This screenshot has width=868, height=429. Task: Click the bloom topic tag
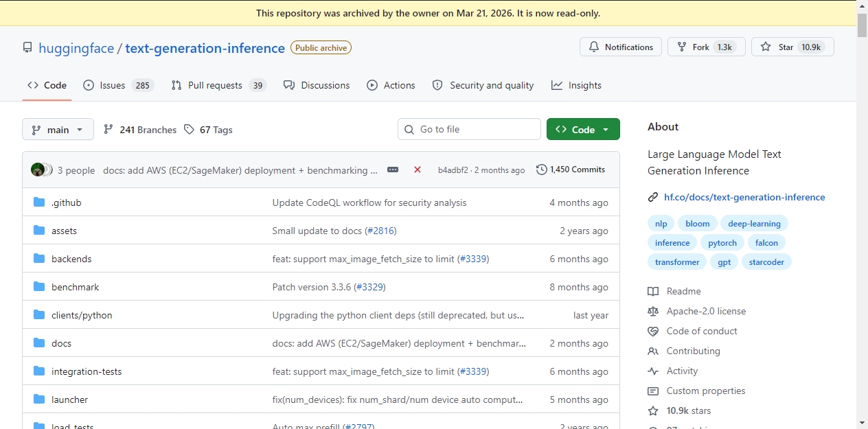click(698, 224)
